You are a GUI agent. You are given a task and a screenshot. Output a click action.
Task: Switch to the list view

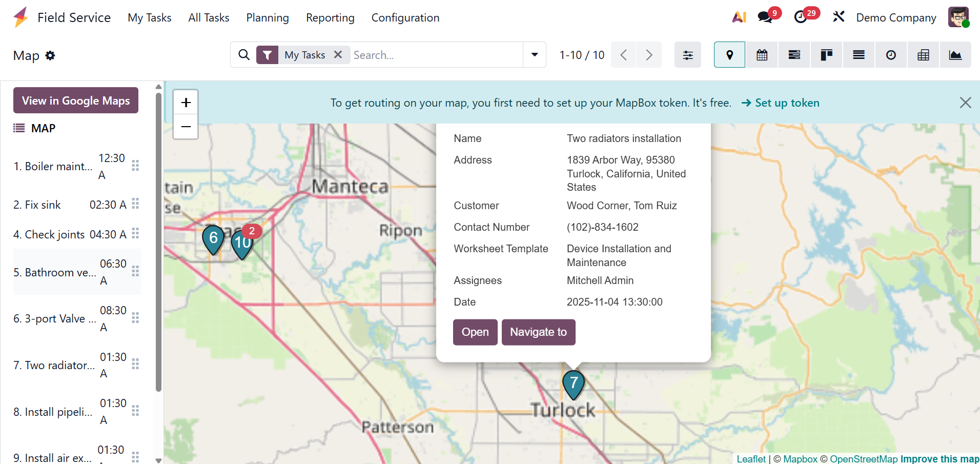tap(859, 55)
